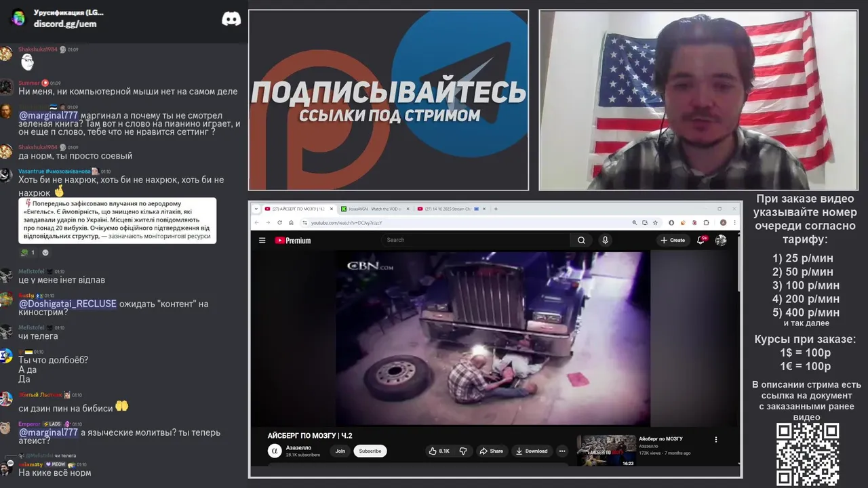The image size is (868, 488).
Task: Reload the page with browser refresh icon
Action: pos(279,222)
